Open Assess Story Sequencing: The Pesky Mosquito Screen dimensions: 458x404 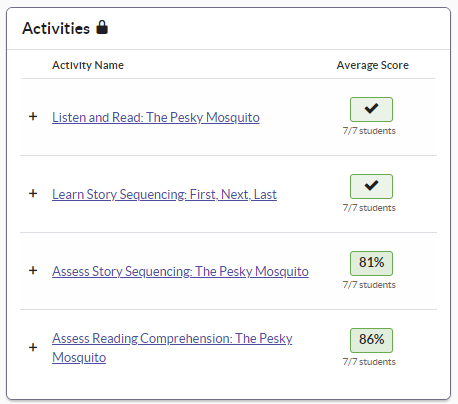[x=180, y=271]
